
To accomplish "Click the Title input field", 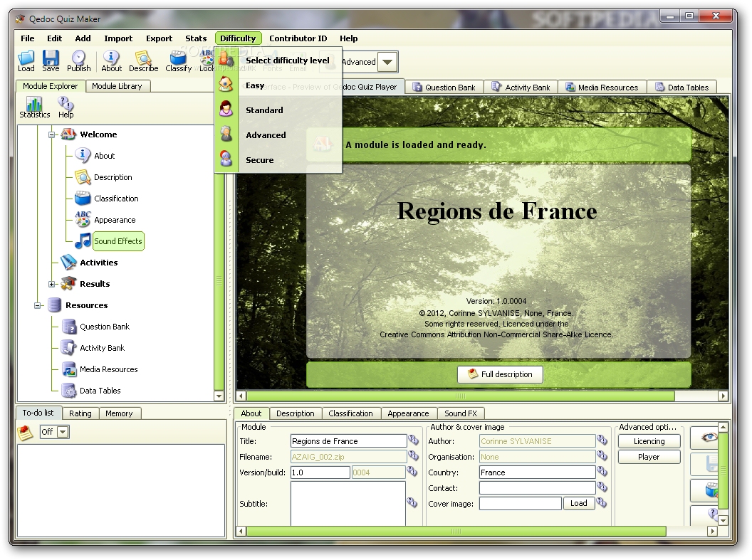I will [x=349, y=441].
